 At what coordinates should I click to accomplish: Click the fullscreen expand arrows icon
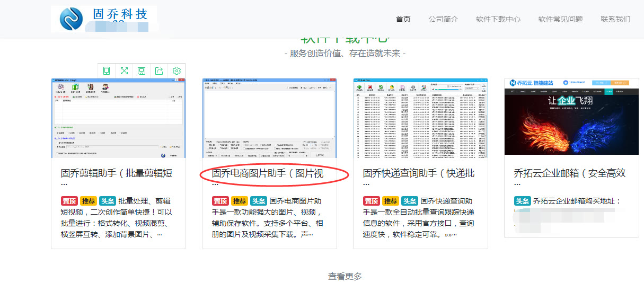(124, 70)
